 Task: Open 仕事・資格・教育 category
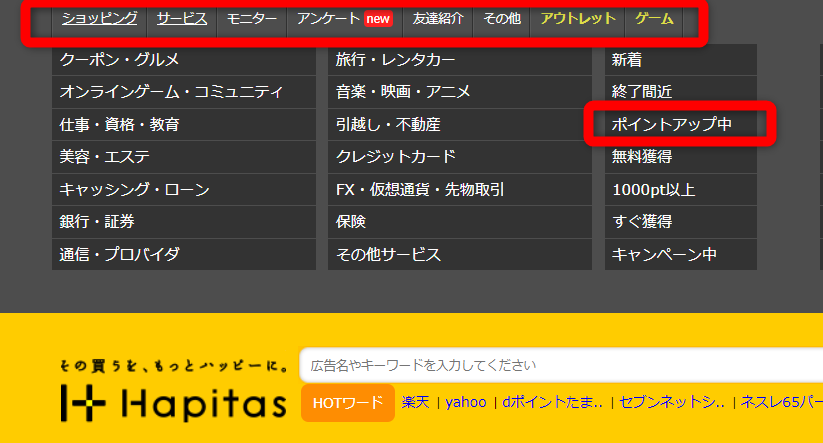click(x=184, y=124)
